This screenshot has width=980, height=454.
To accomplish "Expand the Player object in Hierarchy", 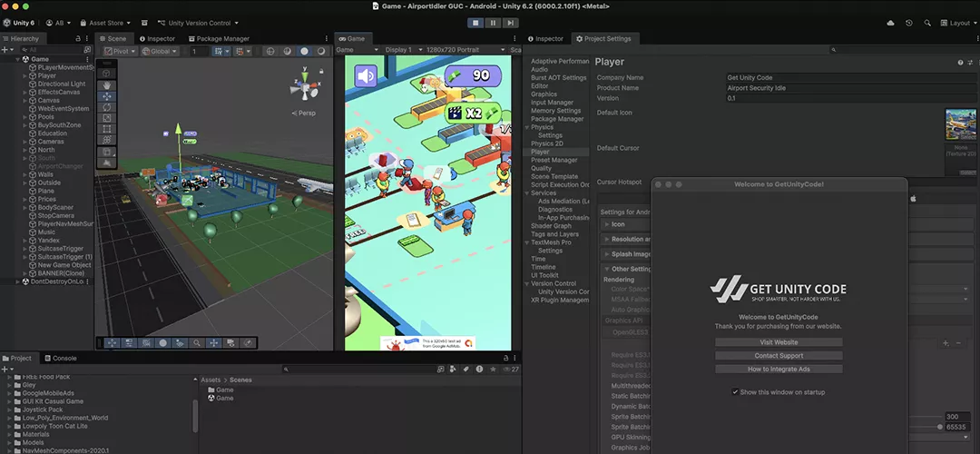I will tap(25, 76).
